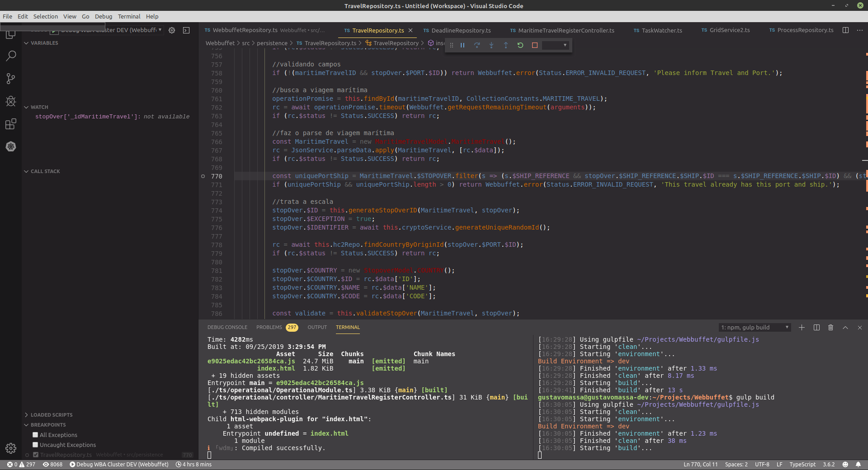
Task: Open the Extensions view
Action: point(11,124)
